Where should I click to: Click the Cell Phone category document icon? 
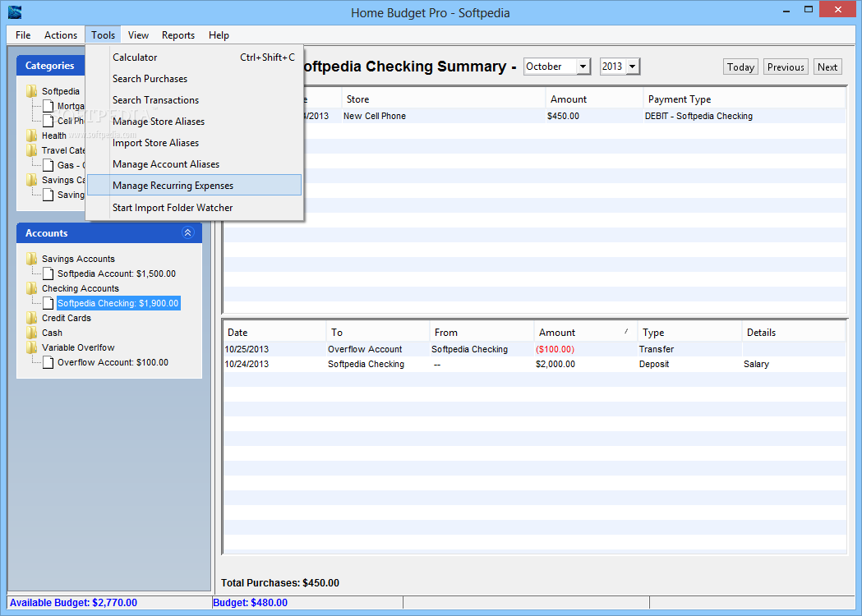(48, 121)
